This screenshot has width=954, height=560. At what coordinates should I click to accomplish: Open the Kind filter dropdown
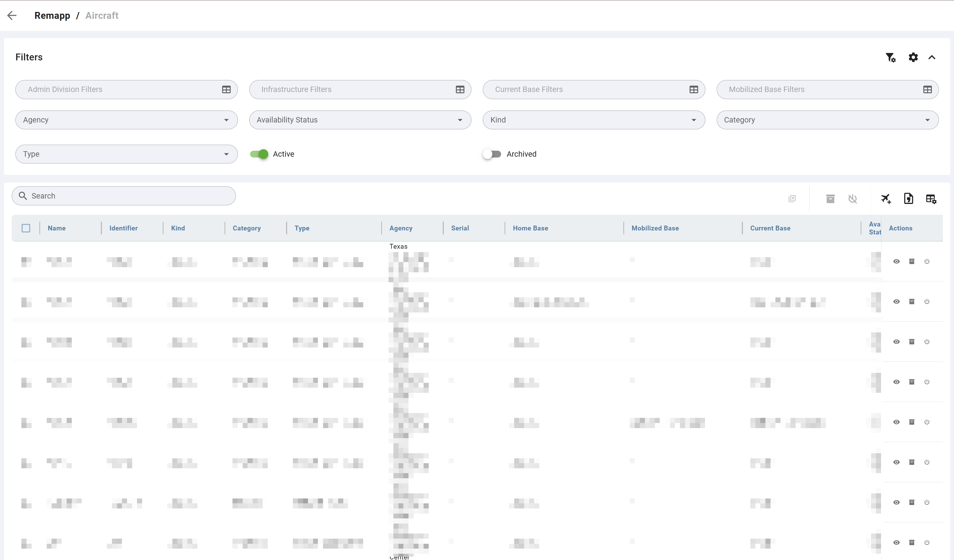coord(594,120)
